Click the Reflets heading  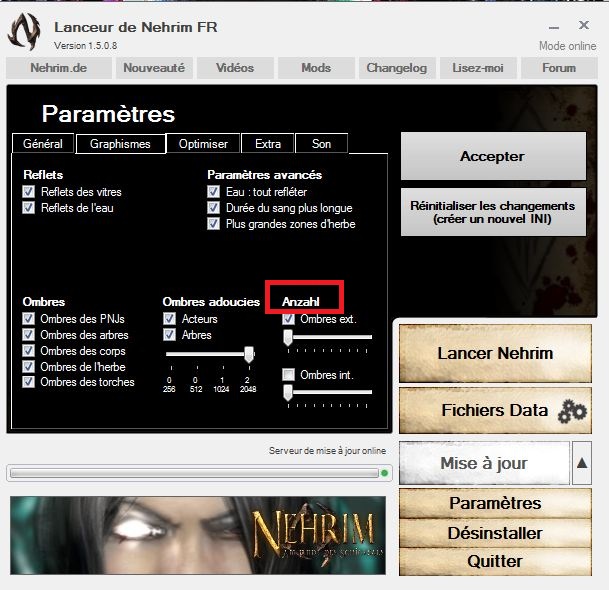coord(43,175)
